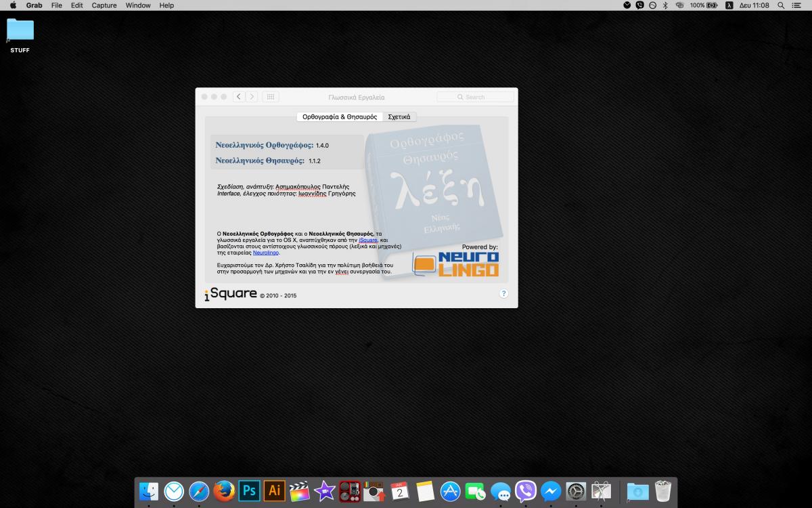Image resolution: width=812 pixels, height=508 pixels.
Task: Open the red audio gear app in dock
Action: click(x=350, y=491)
